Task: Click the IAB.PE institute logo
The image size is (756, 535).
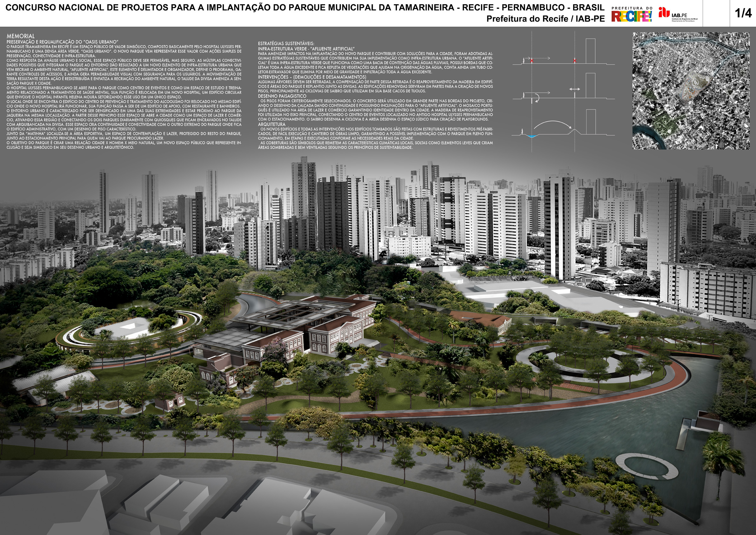Action: click(x=678, y=15)
